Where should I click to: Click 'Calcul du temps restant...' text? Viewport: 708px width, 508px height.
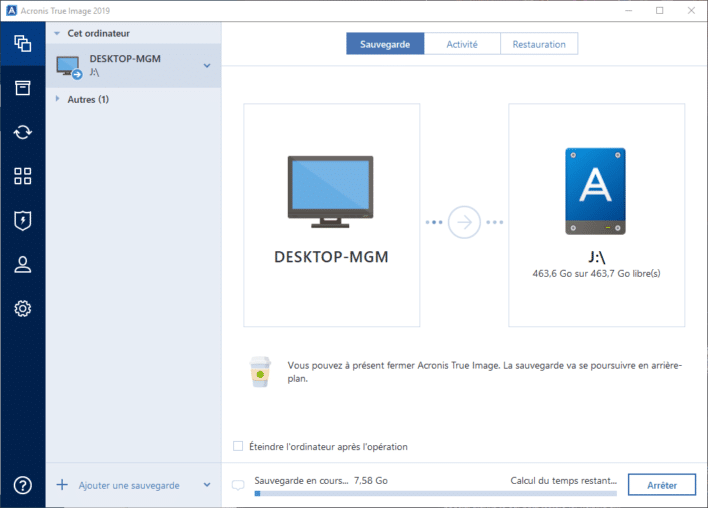pos(564,480)
